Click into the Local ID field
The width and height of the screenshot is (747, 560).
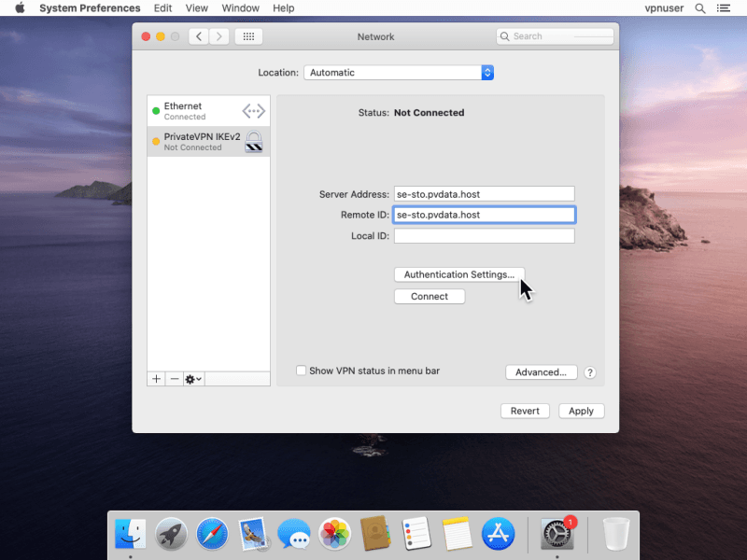pos(484,236)
